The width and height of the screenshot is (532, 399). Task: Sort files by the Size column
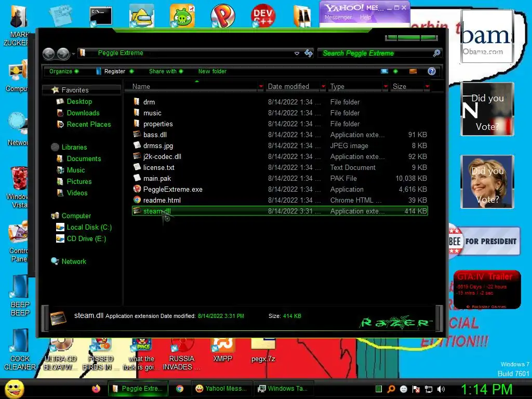(x=400, y=87)
